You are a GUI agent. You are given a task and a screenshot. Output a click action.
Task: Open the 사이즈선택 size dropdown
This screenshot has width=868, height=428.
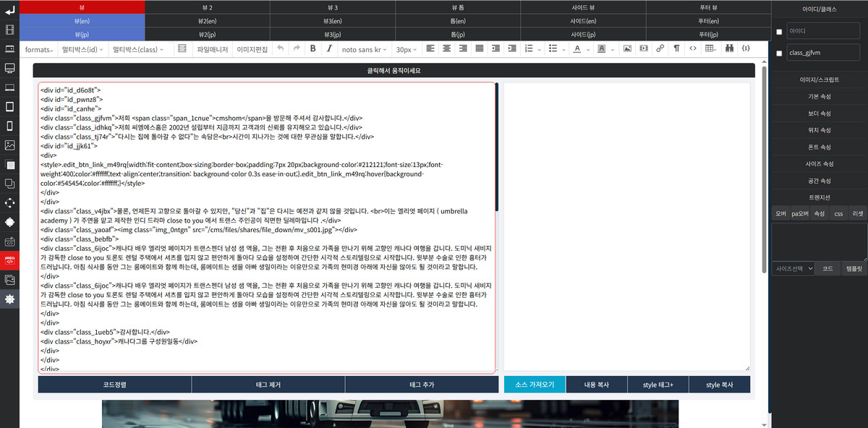pyautogui.click(x=793, y=268)
